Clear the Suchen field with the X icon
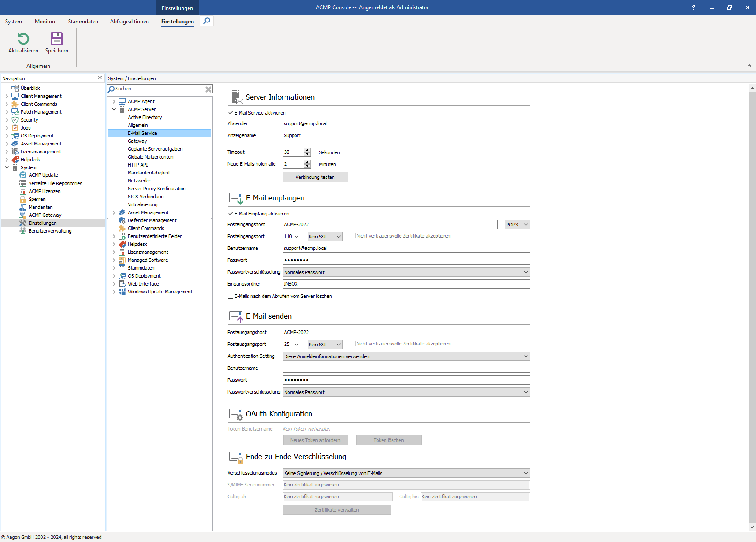 tap(208, 89)
